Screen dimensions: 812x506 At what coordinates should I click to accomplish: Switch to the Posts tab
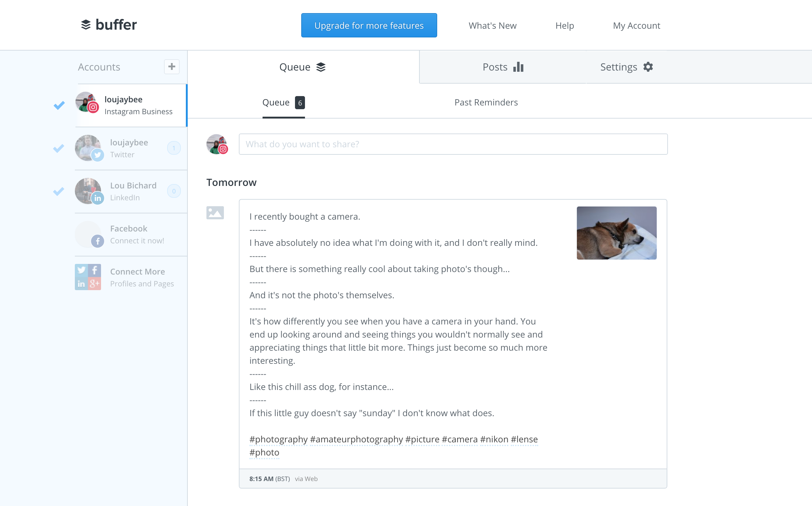tap(503, 67)
